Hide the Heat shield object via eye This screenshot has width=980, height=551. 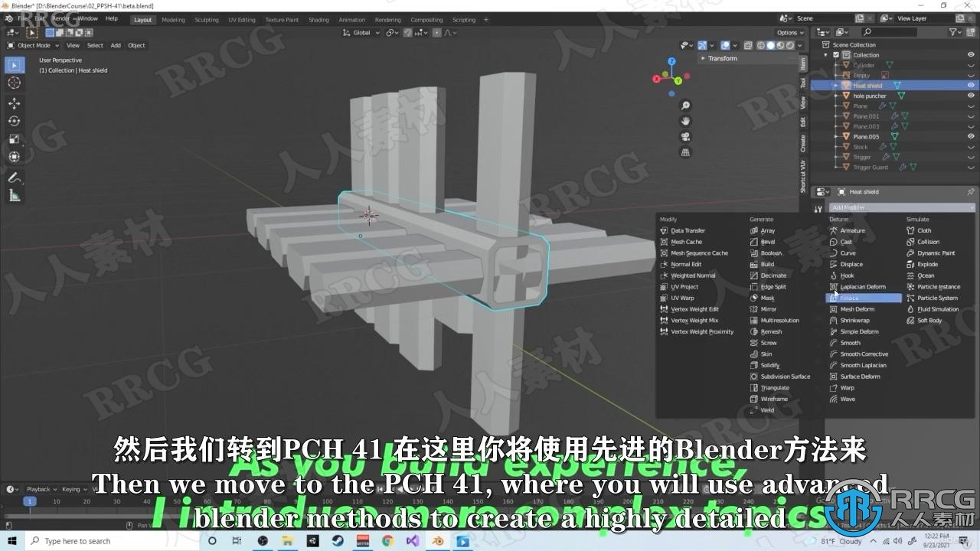[x=971, y=86]
